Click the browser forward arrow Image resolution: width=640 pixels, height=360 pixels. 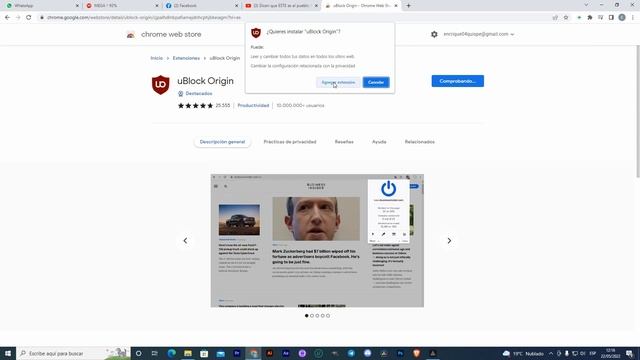tap(18, 18)
